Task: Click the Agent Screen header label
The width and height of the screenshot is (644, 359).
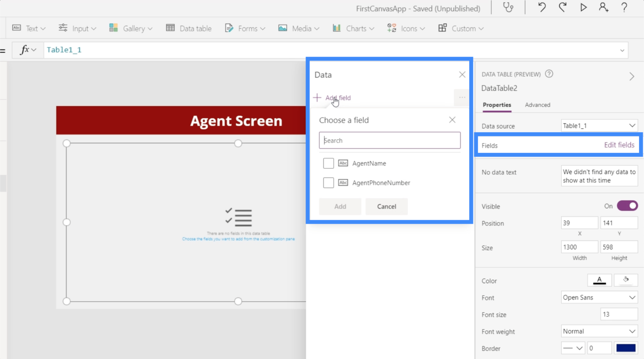Action: [236, 121]
